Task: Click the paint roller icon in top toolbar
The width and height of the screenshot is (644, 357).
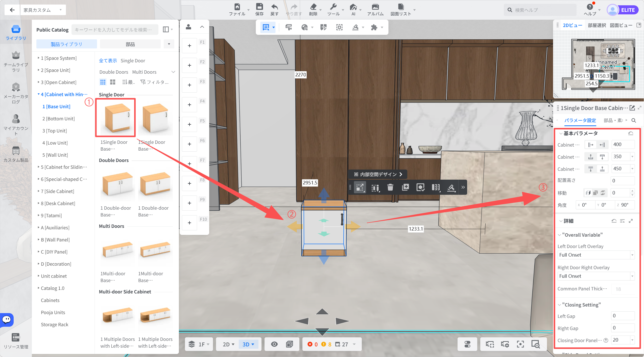Action: point(289,27)
